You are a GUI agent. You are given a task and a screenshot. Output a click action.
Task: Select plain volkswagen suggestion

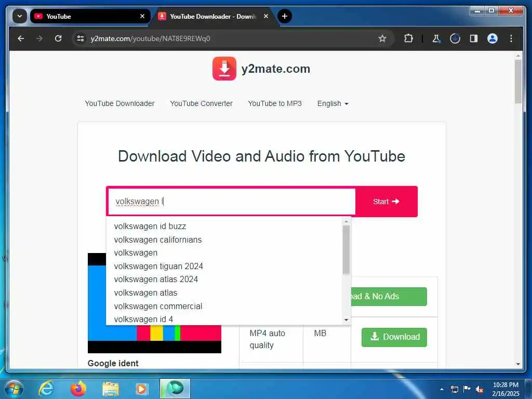(x=224, y=253)
